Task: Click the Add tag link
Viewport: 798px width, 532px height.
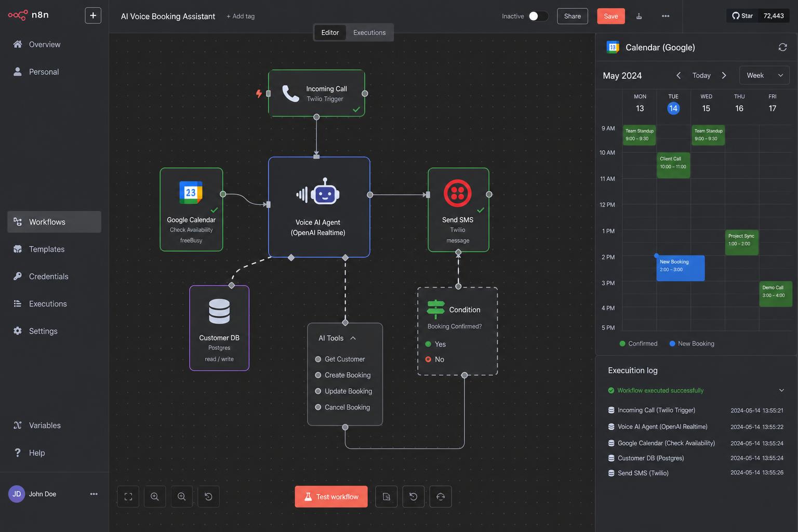Action: (241, 16)
